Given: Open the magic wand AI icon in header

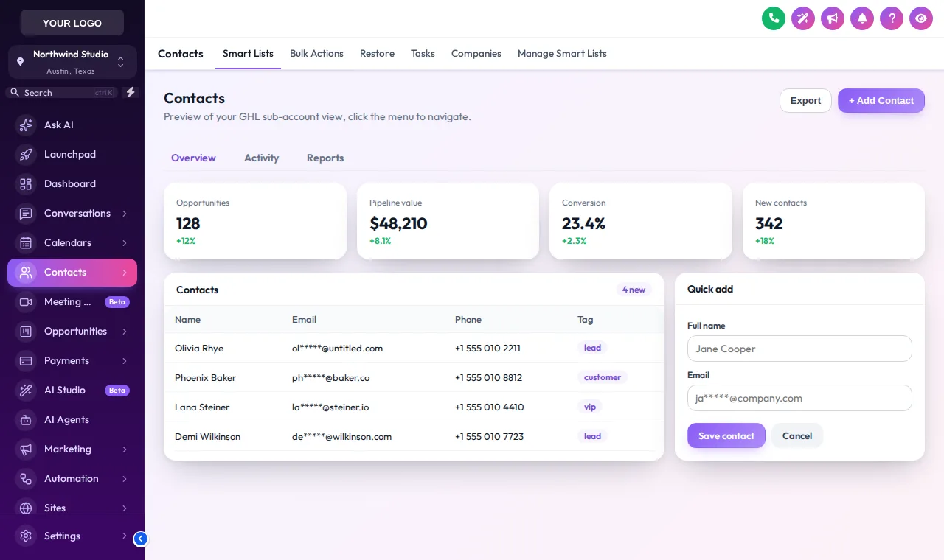Looking at the screenshot, I should pos(803,18).
